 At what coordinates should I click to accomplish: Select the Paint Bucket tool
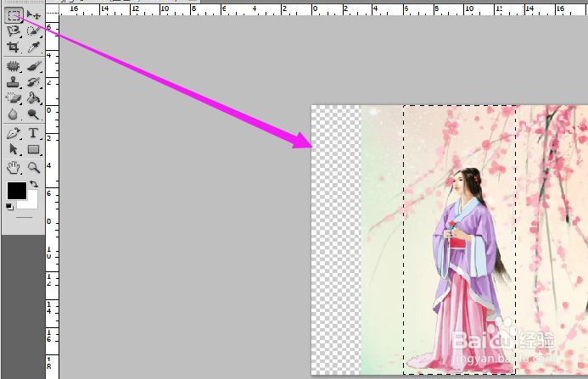[x=34, y=98]
